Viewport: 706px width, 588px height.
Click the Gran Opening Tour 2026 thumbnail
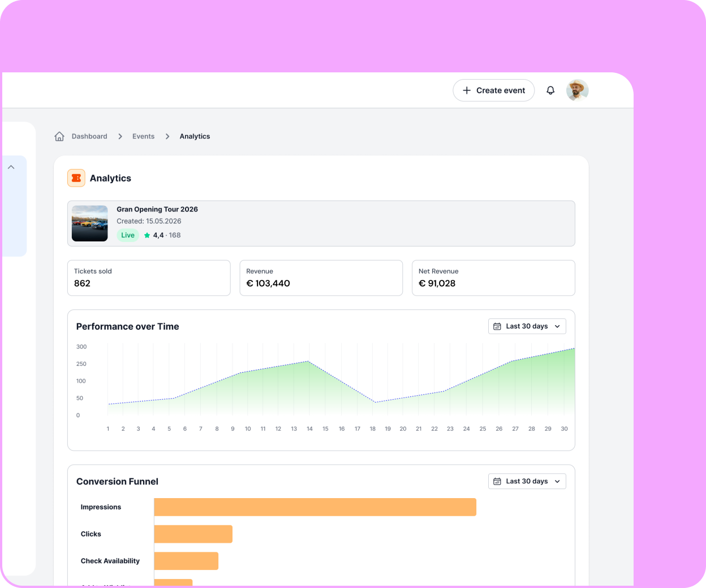click(x=89, y=223)
